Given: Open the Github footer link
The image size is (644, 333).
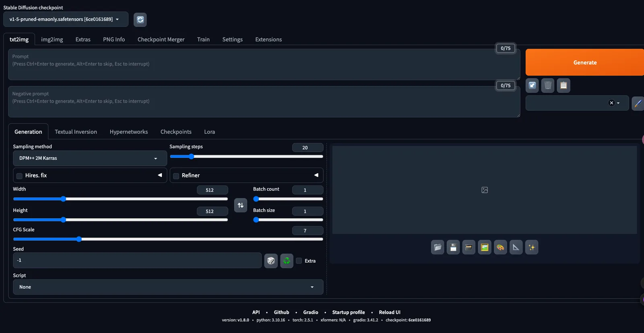Looking at the screenshot, I should click(x=281, y=312).
